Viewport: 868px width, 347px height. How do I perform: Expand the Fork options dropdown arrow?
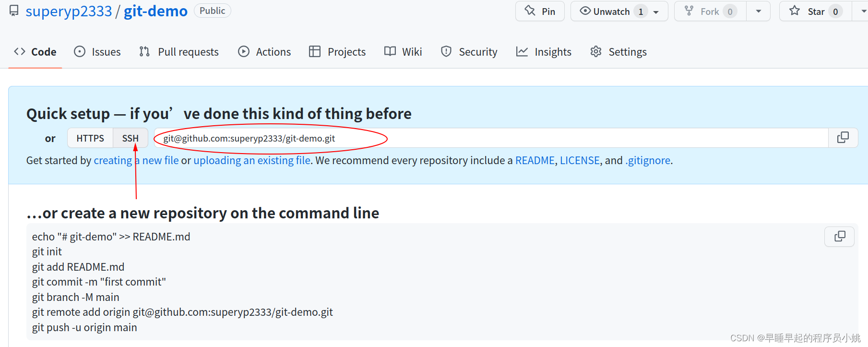coord(759,11)
